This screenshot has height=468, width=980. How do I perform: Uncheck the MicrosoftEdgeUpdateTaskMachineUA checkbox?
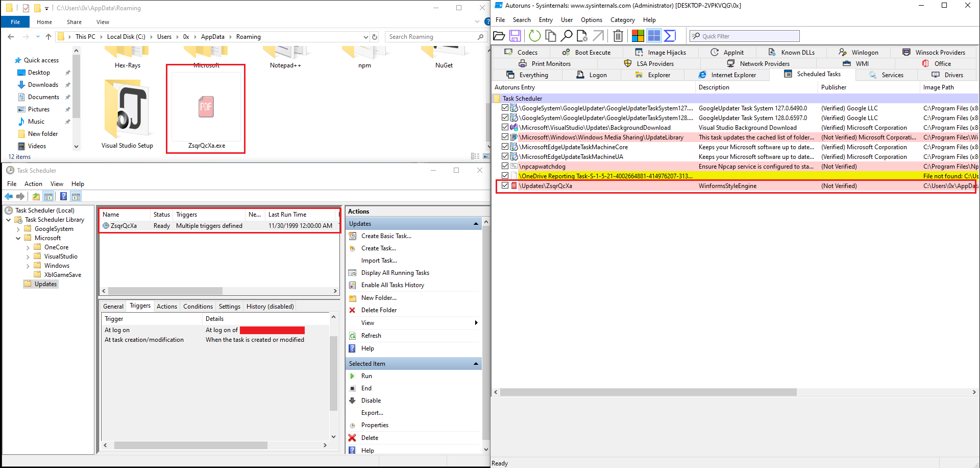pos(505,156)
